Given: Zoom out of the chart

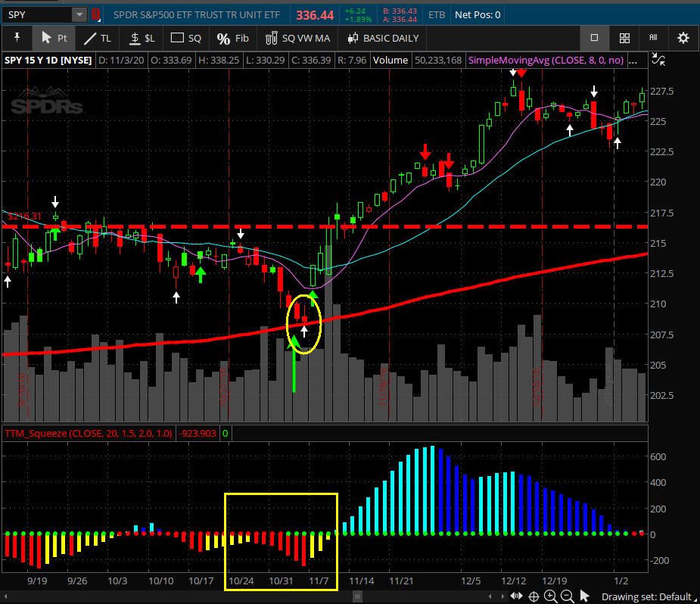Looking at the screenshot, I should point(567,596).
